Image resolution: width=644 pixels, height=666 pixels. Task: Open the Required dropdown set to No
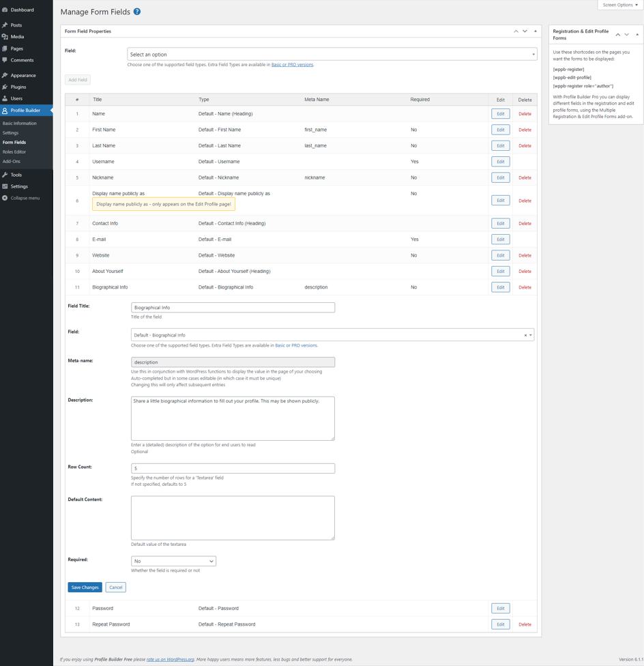pos(173,561)
